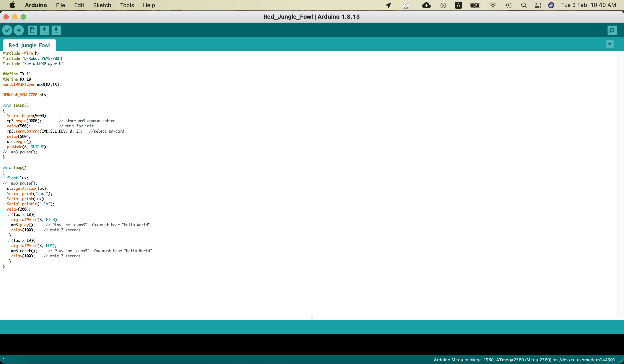Click the Verify/Compile checkmark icon

pos(7,30)
